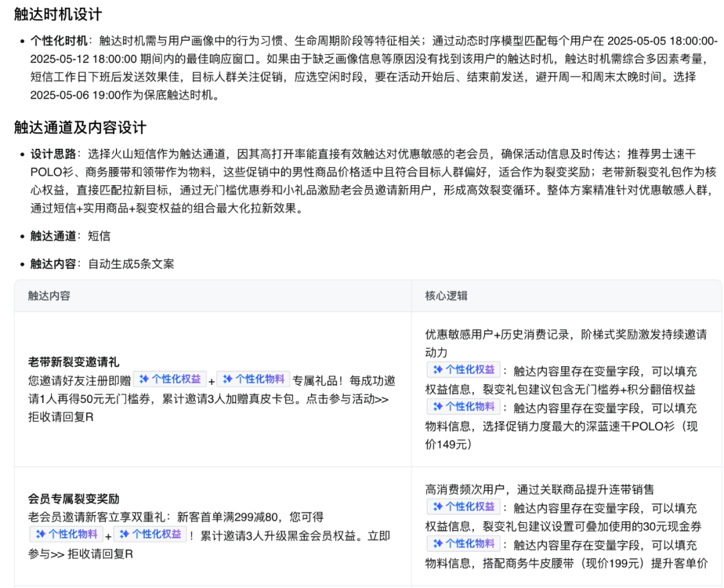Select the 触达内容 table column header
The image size is (724, 588).
coord(49,296)
